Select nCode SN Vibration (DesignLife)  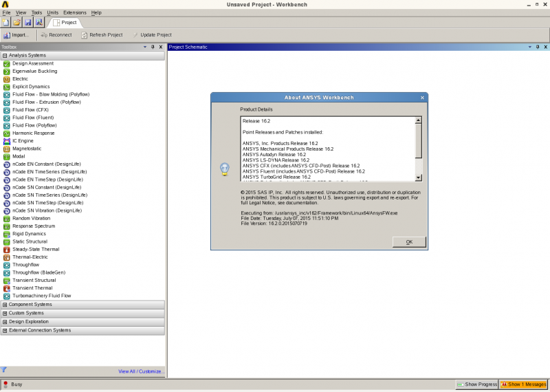(47, 211)
